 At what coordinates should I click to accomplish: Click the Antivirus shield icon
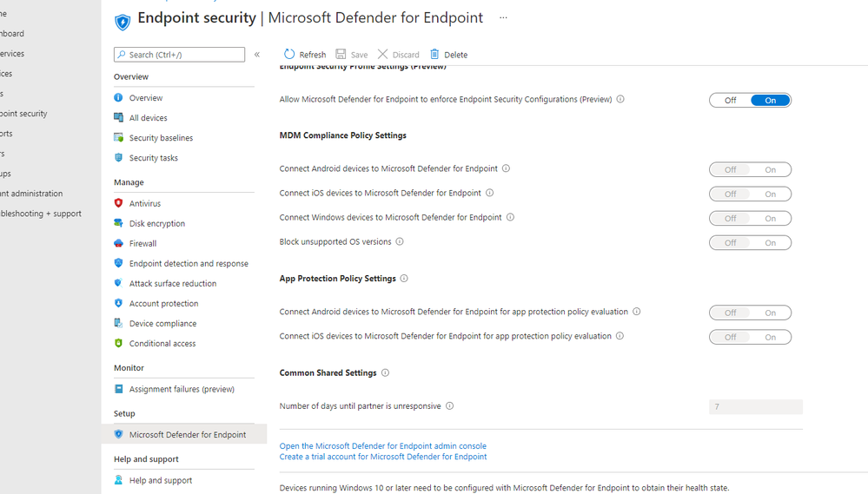119,203
